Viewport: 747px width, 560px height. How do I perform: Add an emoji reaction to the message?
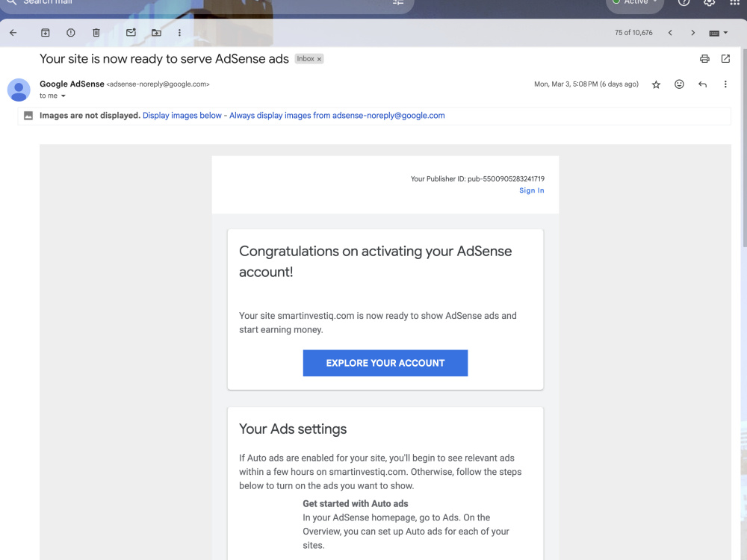pos(679,84)
